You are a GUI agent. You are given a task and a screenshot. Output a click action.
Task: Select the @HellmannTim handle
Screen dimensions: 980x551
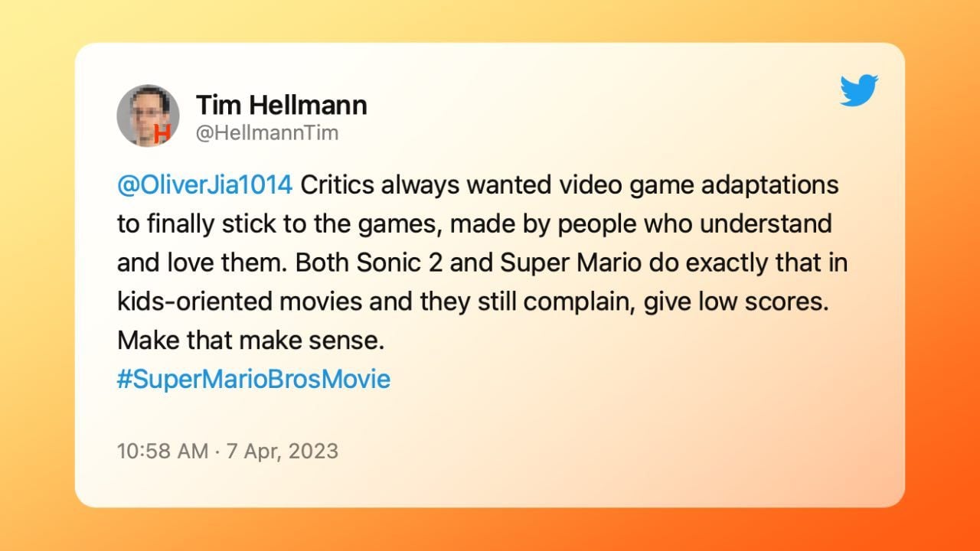[x=267, y=133]
